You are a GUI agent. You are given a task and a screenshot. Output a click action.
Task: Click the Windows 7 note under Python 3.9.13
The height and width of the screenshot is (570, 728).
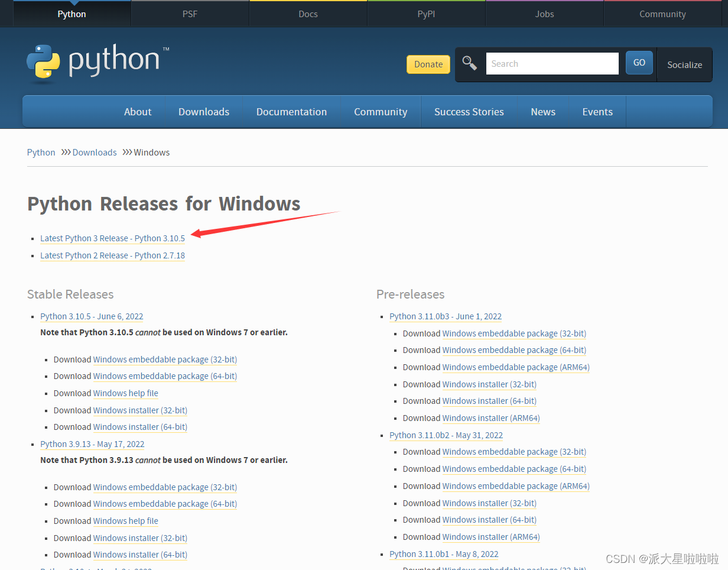tap(164, 460)
